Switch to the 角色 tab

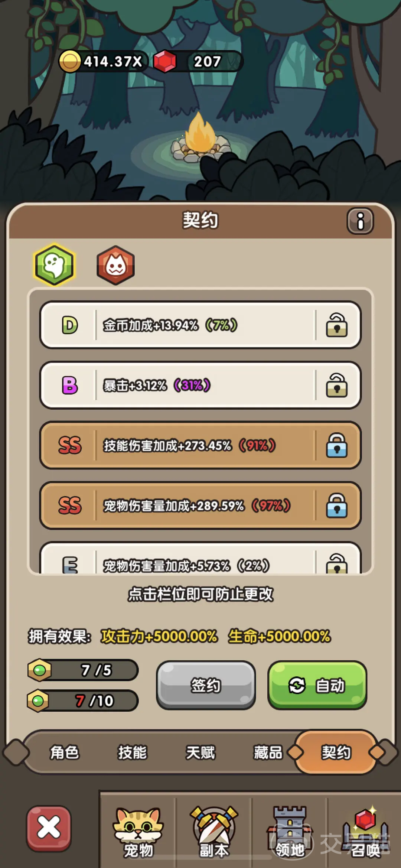[65, 752]
